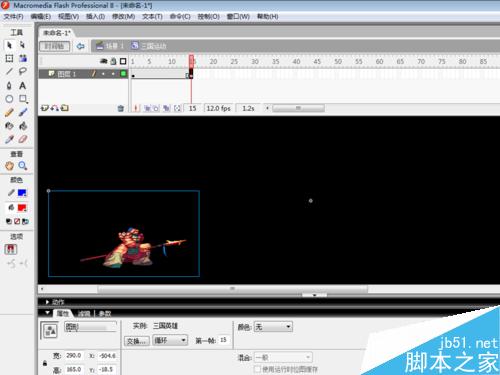Viewport: 500px width, 375px height.
Task: Click the back arrow in edit bar
Action: click(80, 46)
